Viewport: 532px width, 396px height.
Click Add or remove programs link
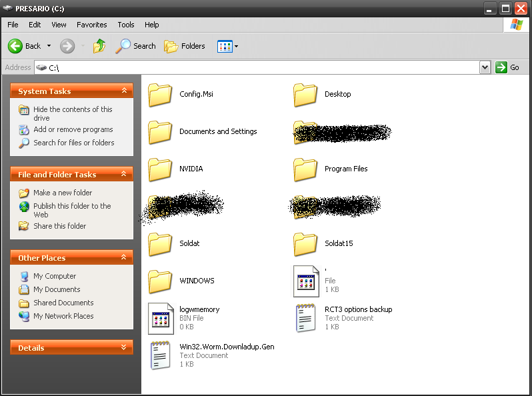73,129
